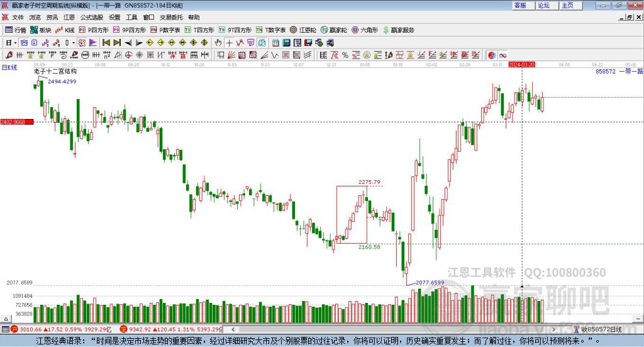Expand the candlestick style dropdown arrow
Viewport: 644px width, 347px height.
[74, 42]
